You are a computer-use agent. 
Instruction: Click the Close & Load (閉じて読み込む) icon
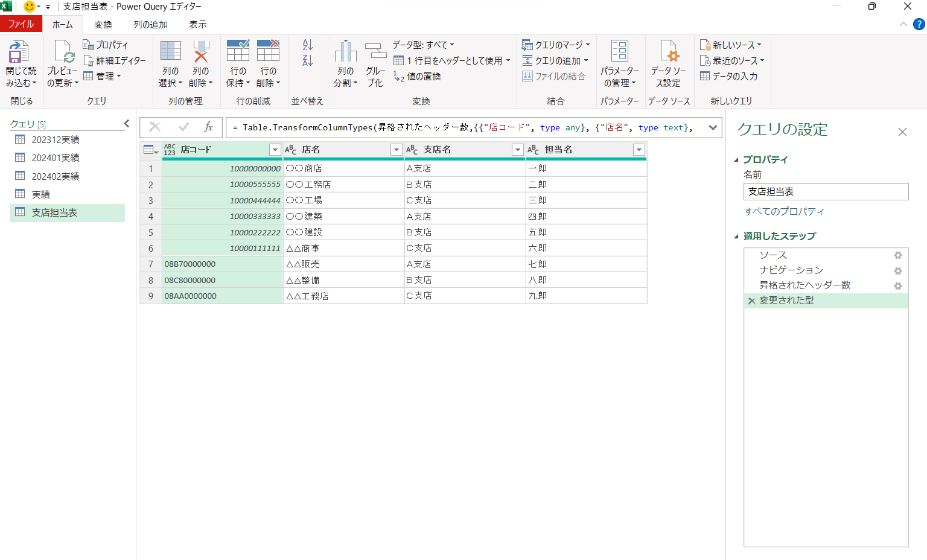20,52
